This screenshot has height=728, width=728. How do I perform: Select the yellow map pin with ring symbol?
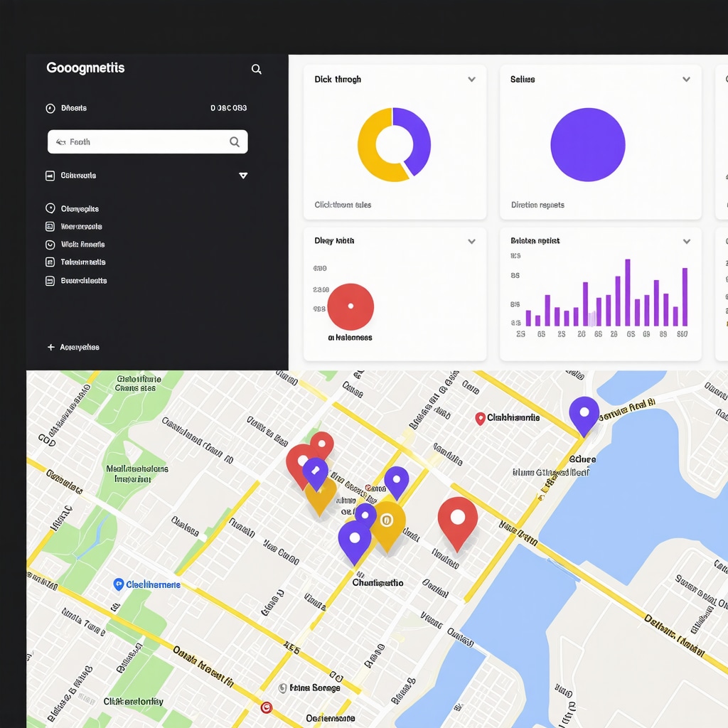pyautogui.click(x=387, y=525)
